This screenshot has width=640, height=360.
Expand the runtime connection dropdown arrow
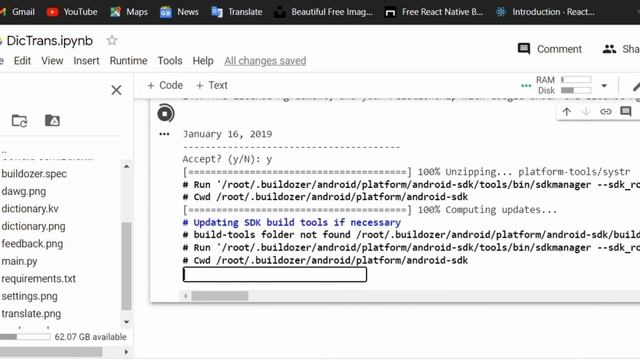(x=604, y=86)
